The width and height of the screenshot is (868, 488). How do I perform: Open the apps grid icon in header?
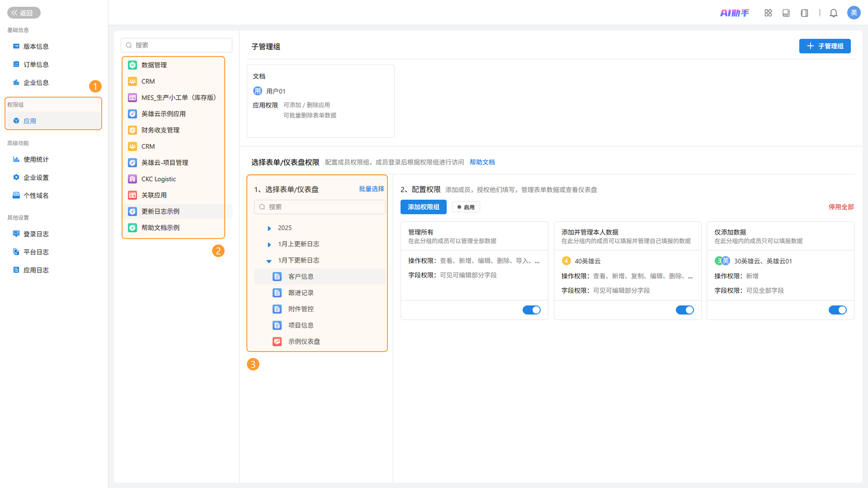768,13
